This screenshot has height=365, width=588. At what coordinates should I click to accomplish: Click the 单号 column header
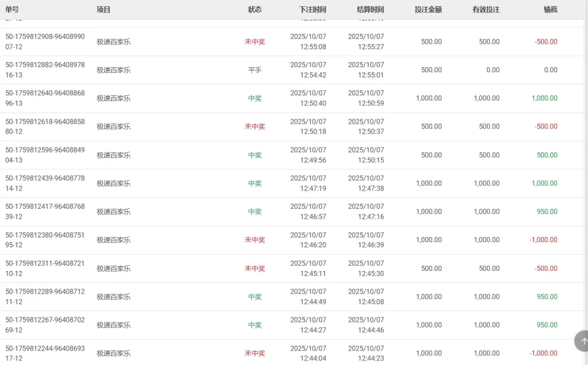(x=12, y=10)
